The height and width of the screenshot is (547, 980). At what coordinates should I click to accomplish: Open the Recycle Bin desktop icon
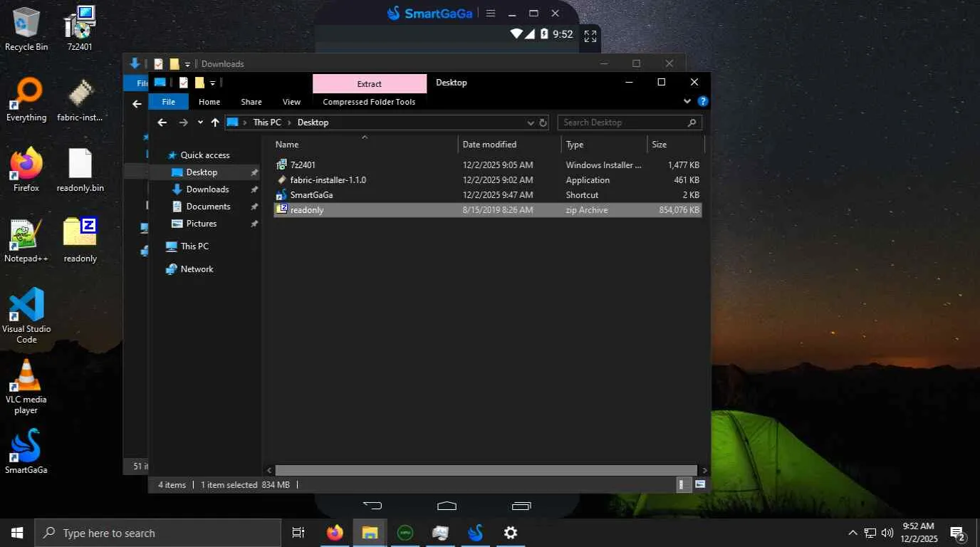click(26, 29)
